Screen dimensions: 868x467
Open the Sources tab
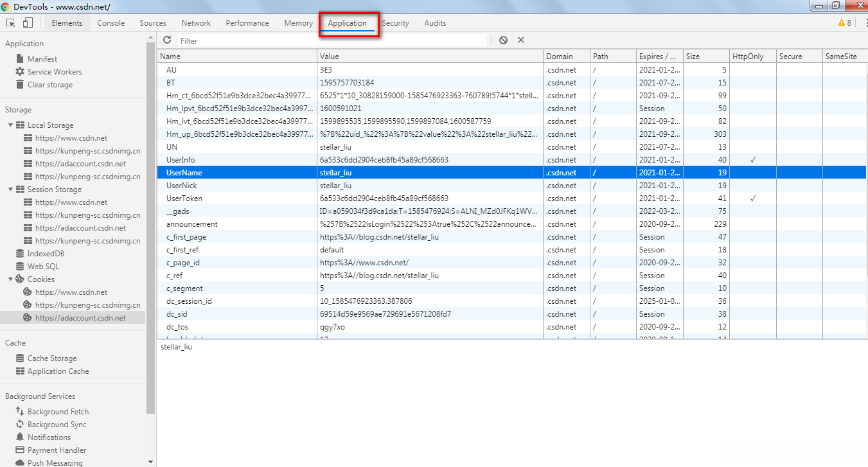click(153, 23)
